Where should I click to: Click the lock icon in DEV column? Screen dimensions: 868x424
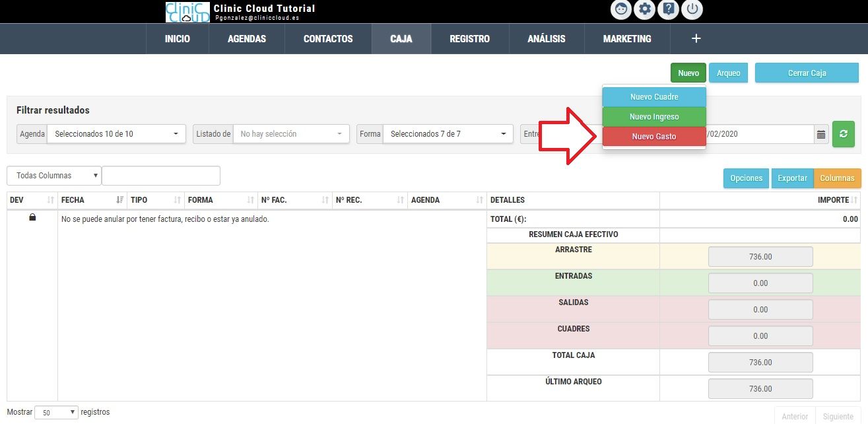(32, 218)
